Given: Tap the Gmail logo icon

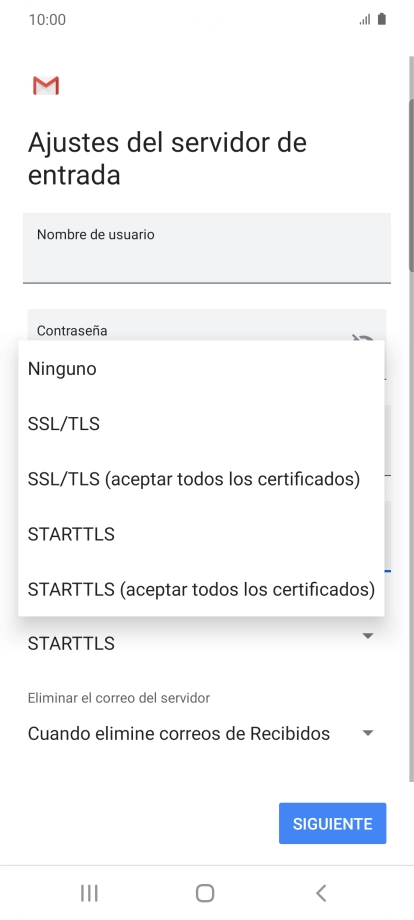Looking at the screenshot, I should 46,86.
